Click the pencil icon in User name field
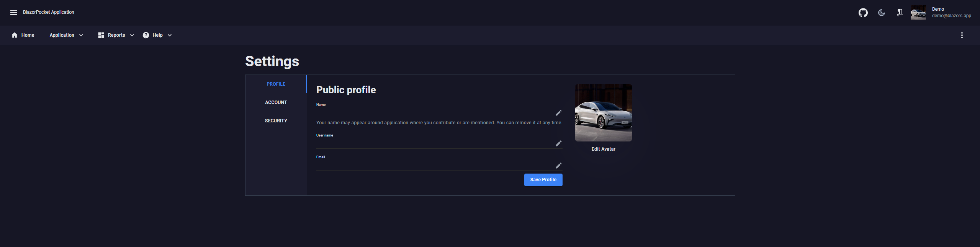 tap(558, 143)
